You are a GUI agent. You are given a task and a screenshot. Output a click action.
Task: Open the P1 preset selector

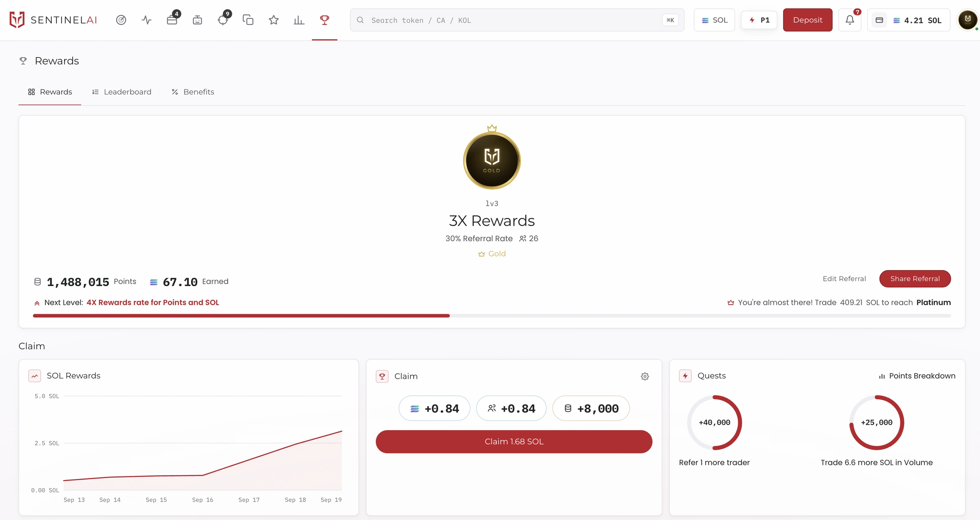pos(759,20)
